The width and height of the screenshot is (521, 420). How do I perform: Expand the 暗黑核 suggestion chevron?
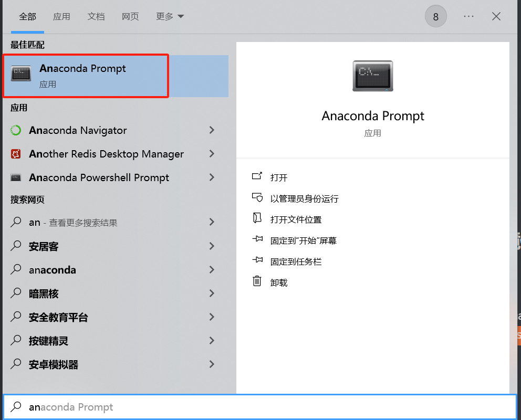coord(212,293)
